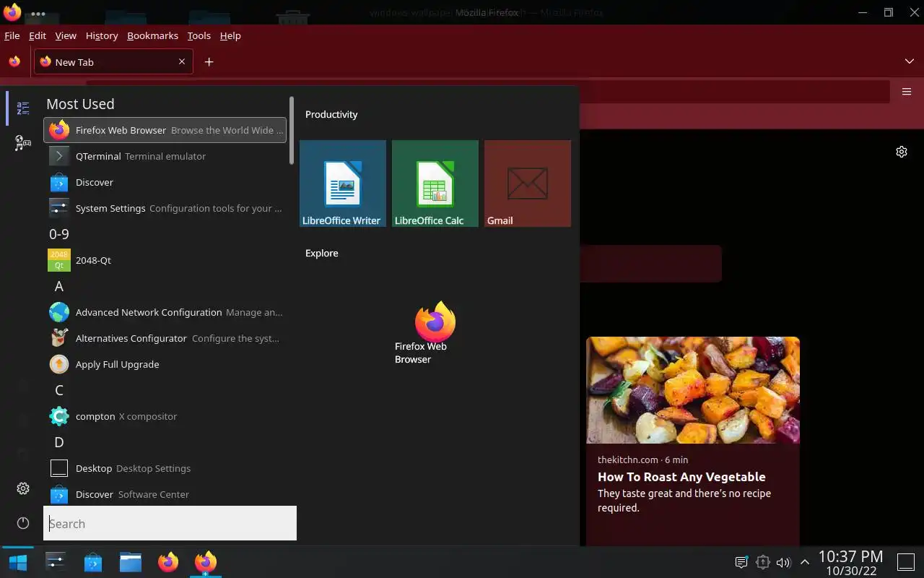This screenshot has height=578, width=924.
Task: Click the Firefox new tab page settings gear
Action: tap(902, 152)
